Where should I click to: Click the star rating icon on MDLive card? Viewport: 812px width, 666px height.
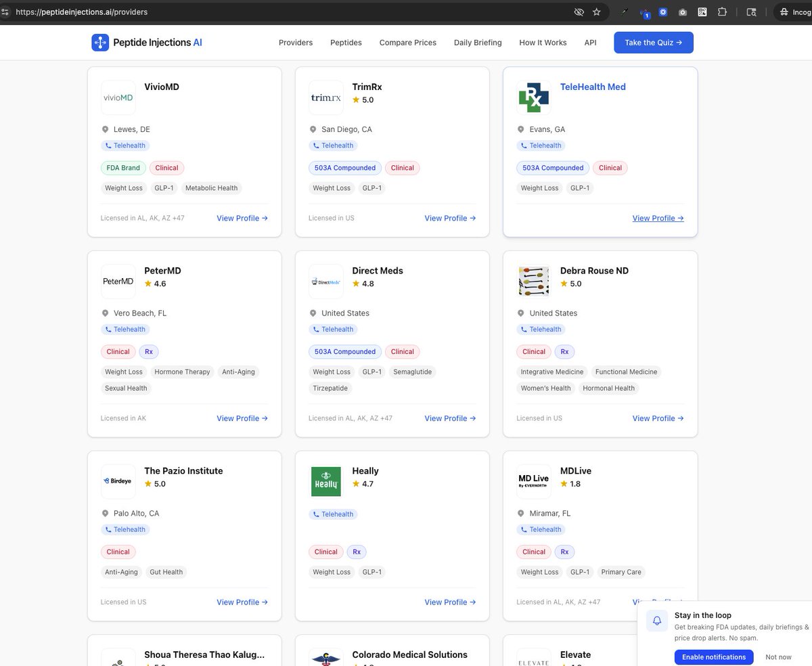pos(564,484)
